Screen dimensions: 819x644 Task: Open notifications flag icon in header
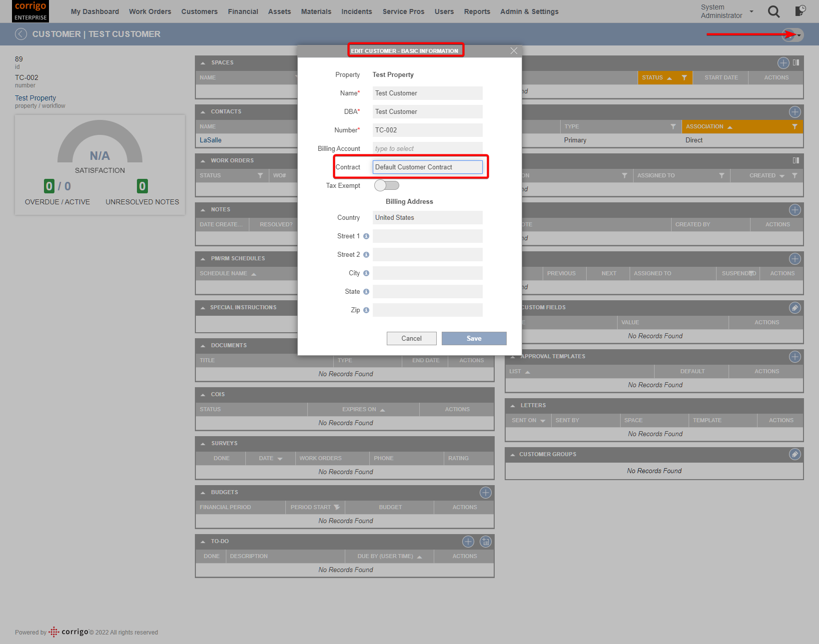click(800, 11)
